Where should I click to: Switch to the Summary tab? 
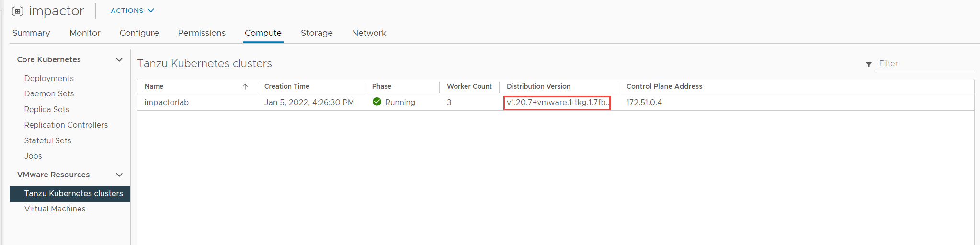[31, 33]
